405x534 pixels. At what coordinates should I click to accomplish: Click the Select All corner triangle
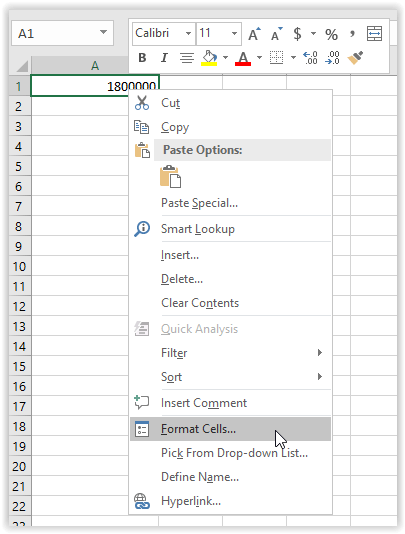(21, 65)
